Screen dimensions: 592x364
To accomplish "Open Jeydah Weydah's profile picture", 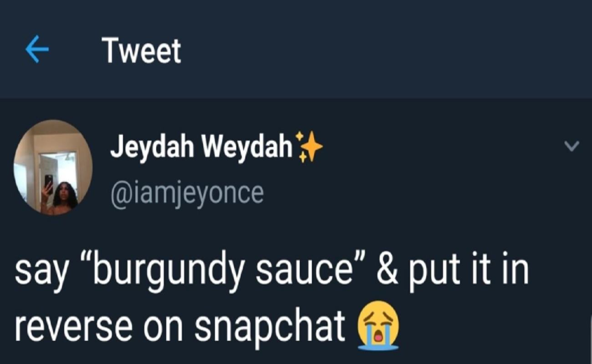I will [x=53, y=167].
